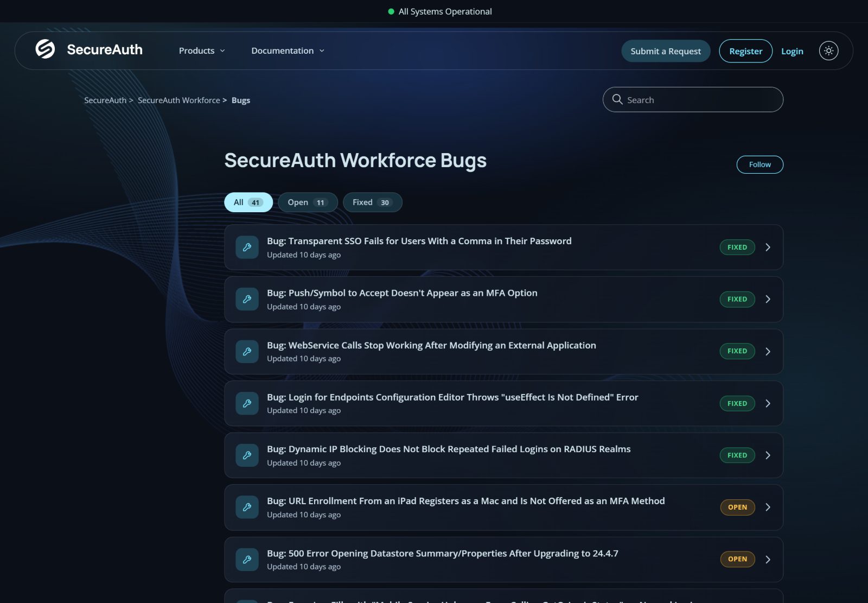Image resolution: width=868 pixels, height=603 pixels.
Task: Go to SecureAuth Workforce breadcrumb link
Action: 178,100
